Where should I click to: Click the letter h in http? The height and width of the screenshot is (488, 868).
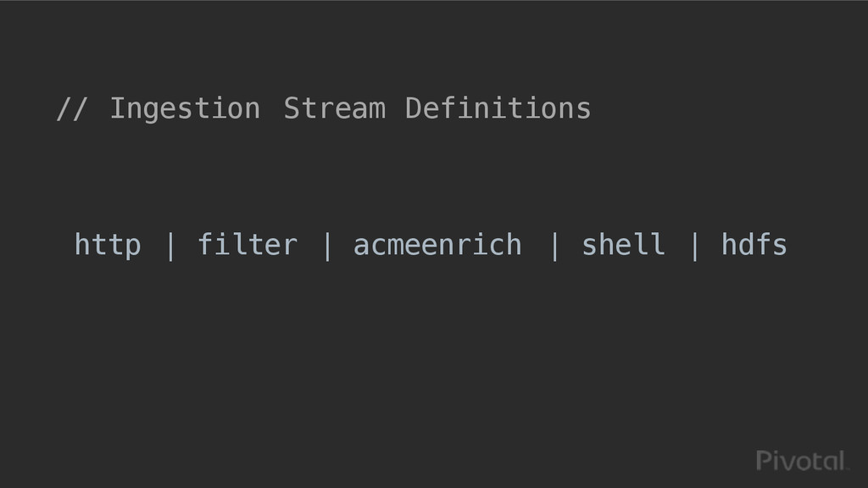[x=82, y=244]
